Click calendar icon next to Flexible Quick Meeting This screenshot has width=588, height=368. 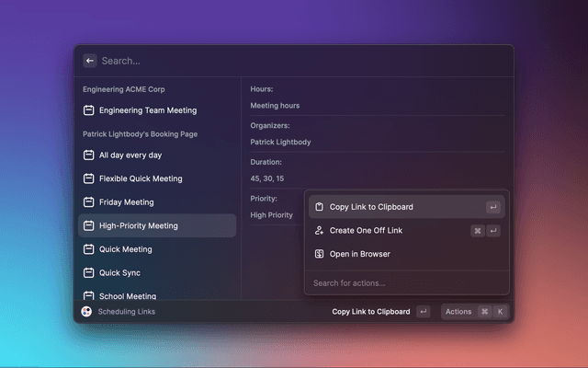88,178
